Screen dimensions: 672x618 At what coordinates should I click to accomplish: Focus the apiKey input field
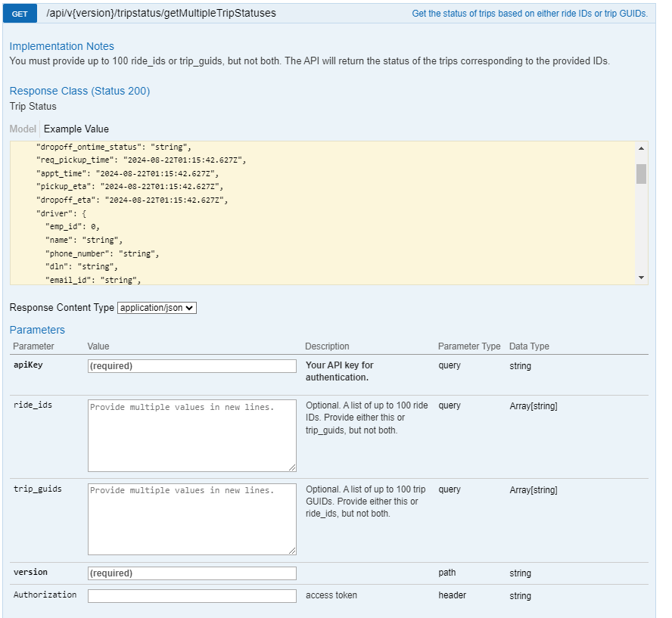(x=192, y=366)
